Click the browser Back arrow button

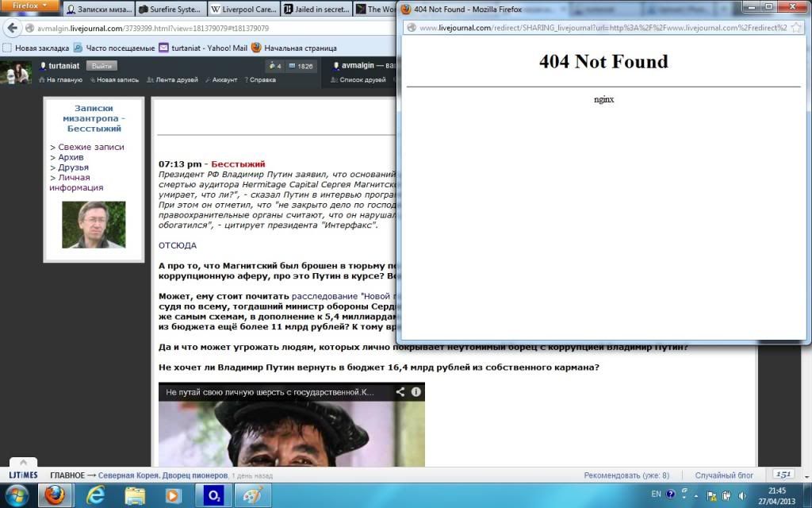coord(12,28)
